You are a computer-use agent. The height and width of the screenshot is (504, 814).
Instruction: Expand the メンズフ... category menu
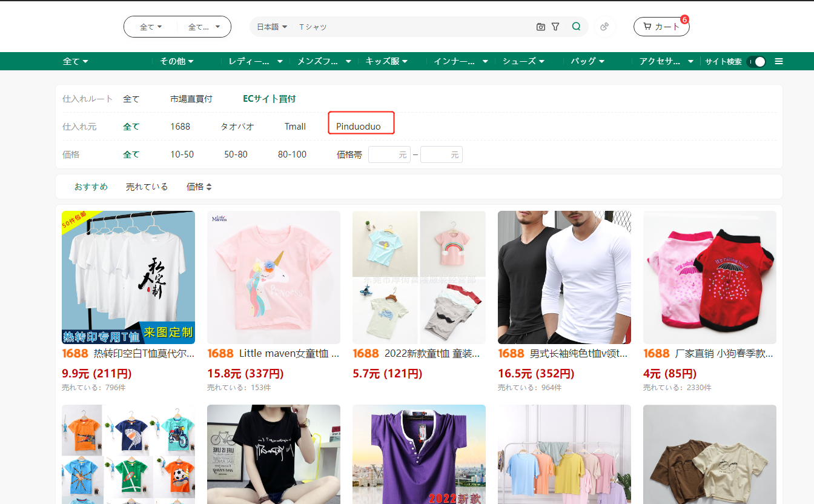pos(324,61)
